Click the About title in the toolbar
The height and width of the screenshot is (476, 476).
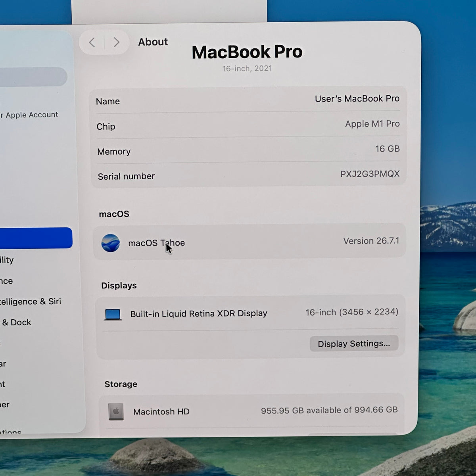coord(153,42)
